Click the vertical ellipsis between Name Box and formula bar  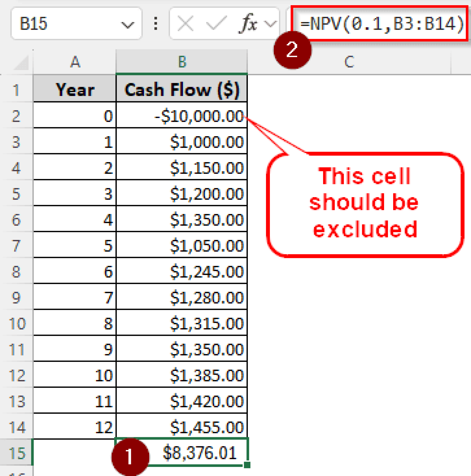coord(156,23)
